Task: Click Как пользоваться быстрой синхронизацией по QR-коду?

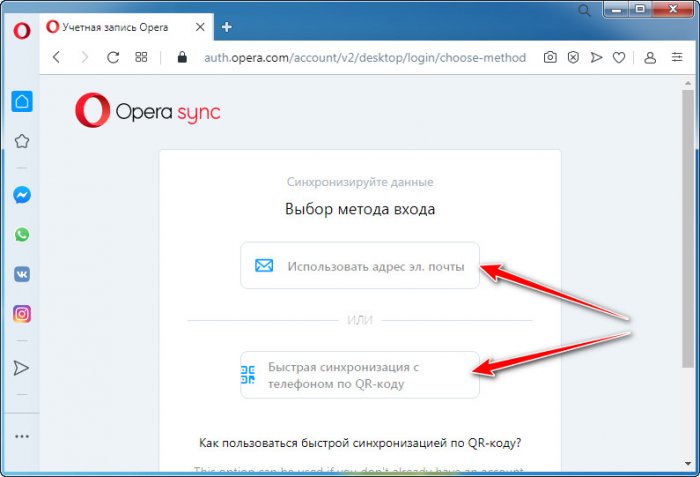Action: (360, 443)
